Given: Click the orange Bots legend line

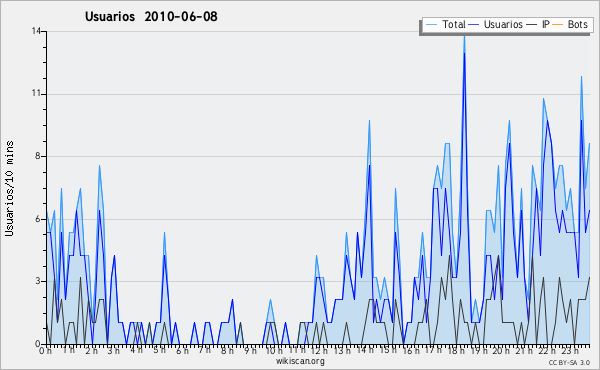Looking at the screenshot, I should [x=558, y=25].
